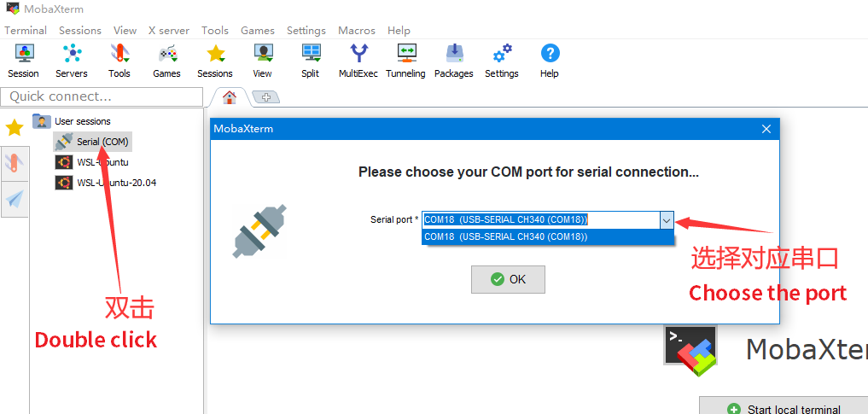The width and height of the screenshot is (868, 414).
Task: Select the MultiExec toolbar icon
Action: click(x=358, y=60)
